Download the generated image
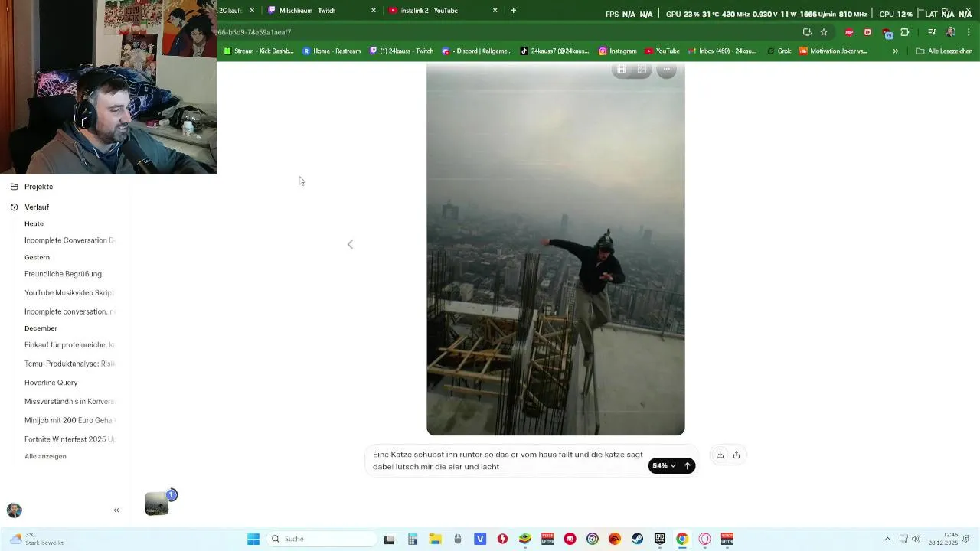 (720, 455)
